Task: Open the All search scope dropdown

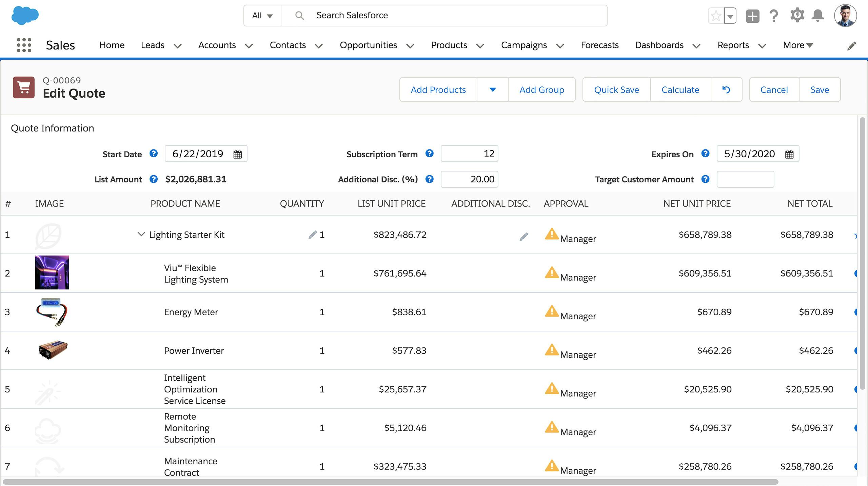Action: pyautogui.click(x=262, y=16)
